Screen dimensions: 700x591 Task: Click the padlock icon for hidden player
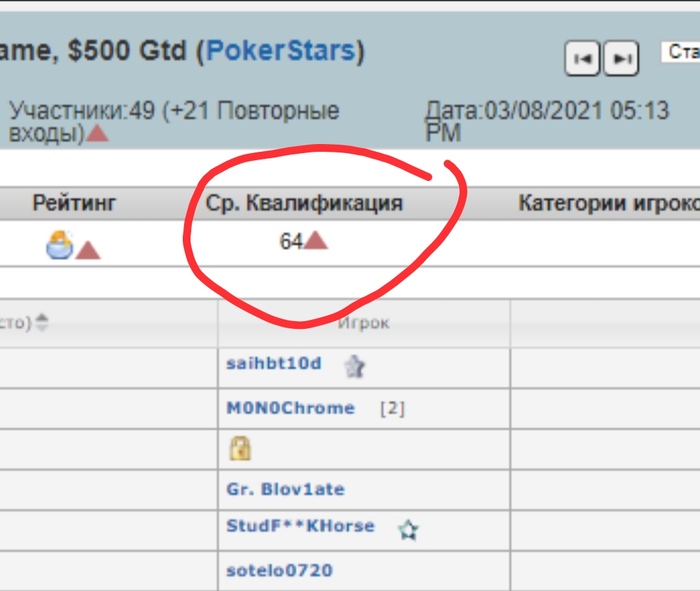[240, 448]
